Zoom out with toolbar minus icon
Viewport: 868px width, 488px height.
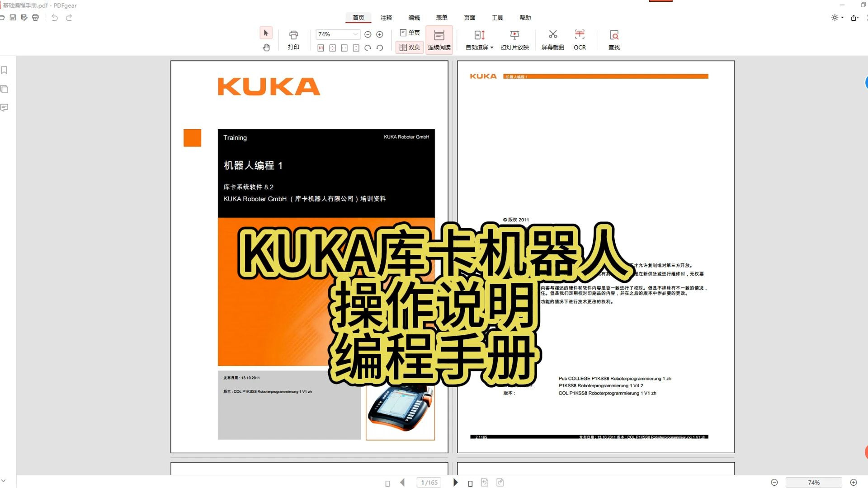point(368,34)
